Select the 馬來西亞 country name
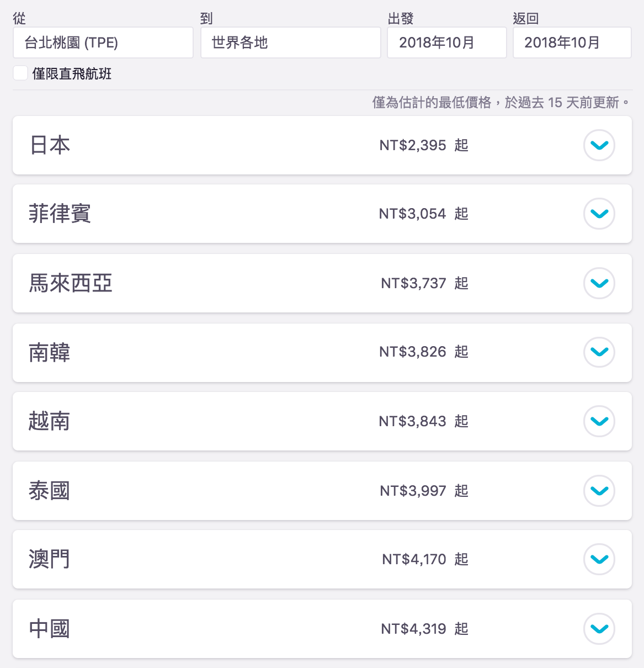This screenshot has height=668, width=644. pyautogui.click(x=71, y=283)
